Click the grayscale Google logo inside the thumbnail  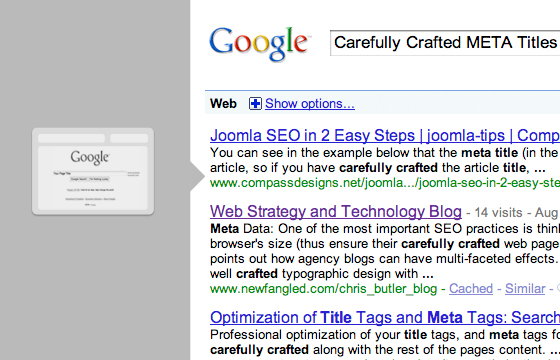click(x=90, y=158)
